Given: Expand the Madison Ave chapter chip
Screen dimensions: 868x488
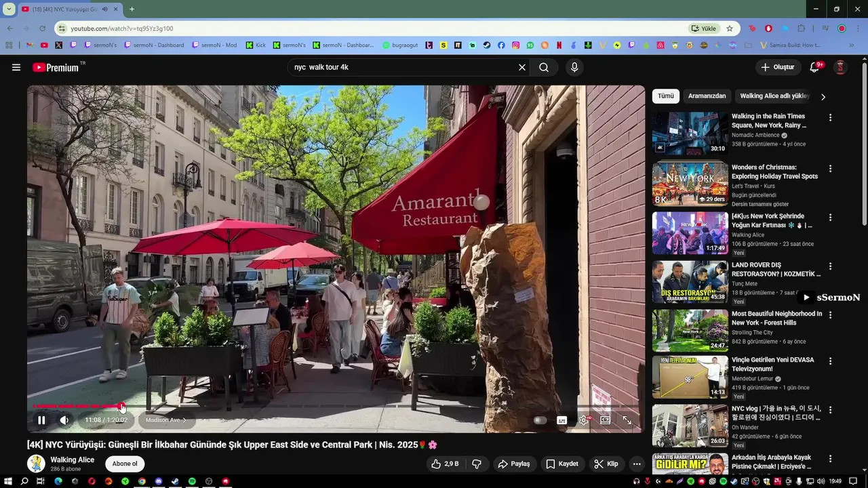Looking at the screenshot, I should [166, 420].
